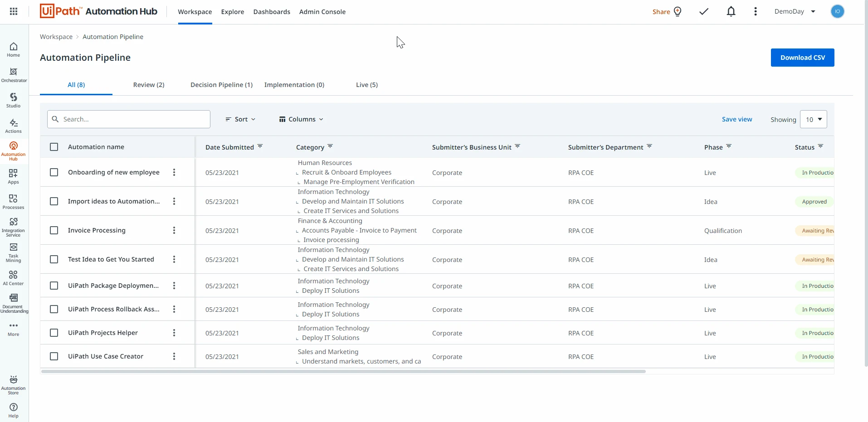Click Share idea button
The width and height of the screenshot is (868, 422).
[667, 12]
